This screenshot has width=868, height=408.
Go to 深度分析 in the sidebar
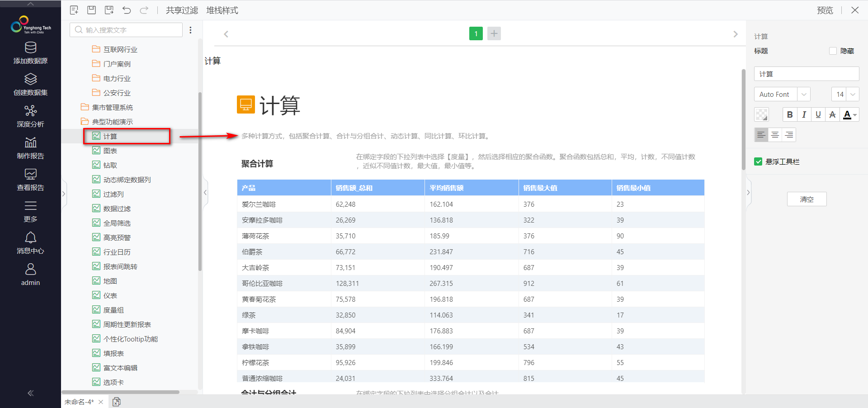click(x=30, y=116)
